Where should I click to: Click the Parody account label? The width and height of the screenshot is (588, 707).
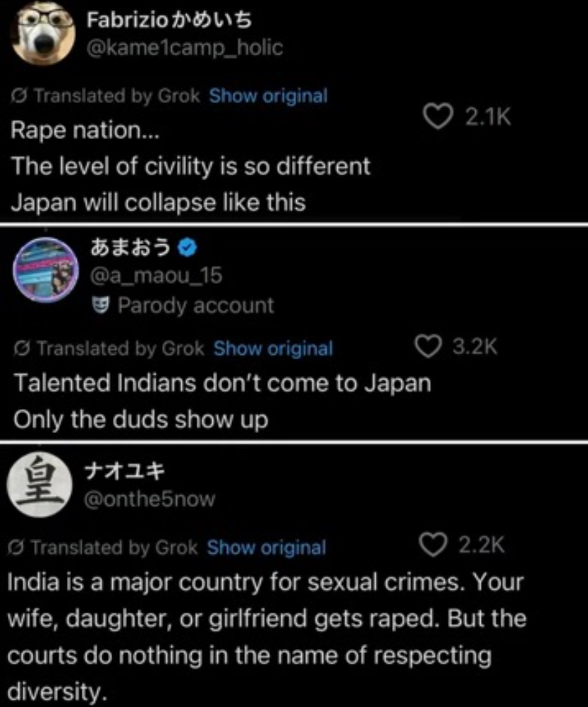[x=195, y=306]
